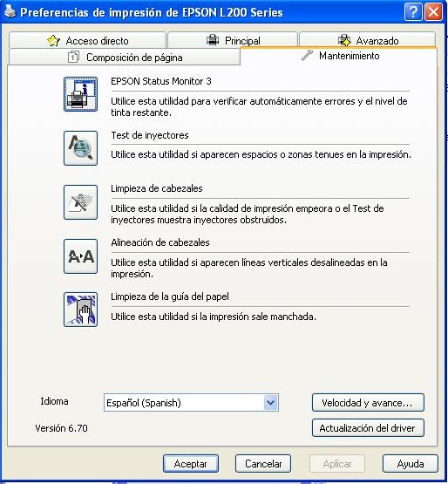Switch to the Acceso directo tab
Screen dimensions: 448x484
click(x=88, y=40)
